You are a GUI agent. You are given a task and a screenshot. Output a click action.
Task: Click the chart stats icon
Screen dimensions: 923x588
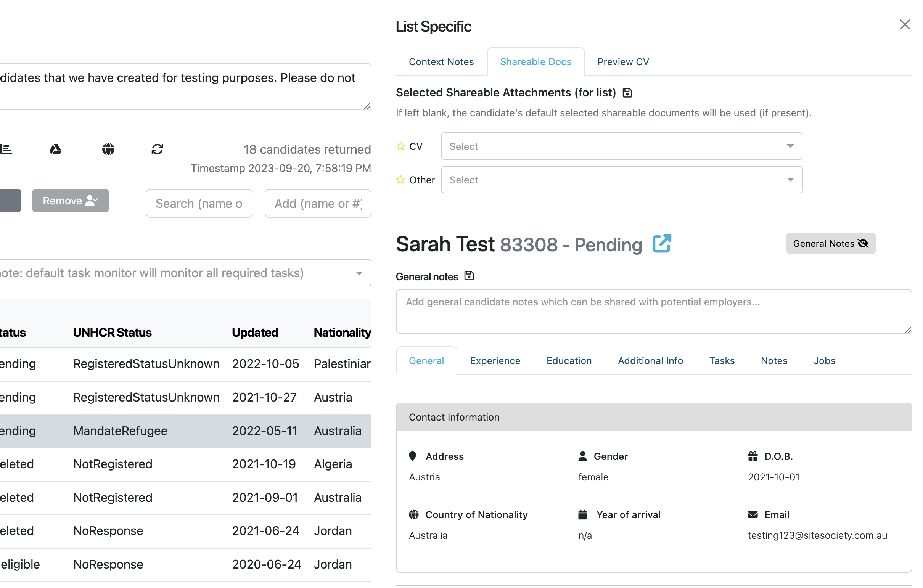coord(6,149)
